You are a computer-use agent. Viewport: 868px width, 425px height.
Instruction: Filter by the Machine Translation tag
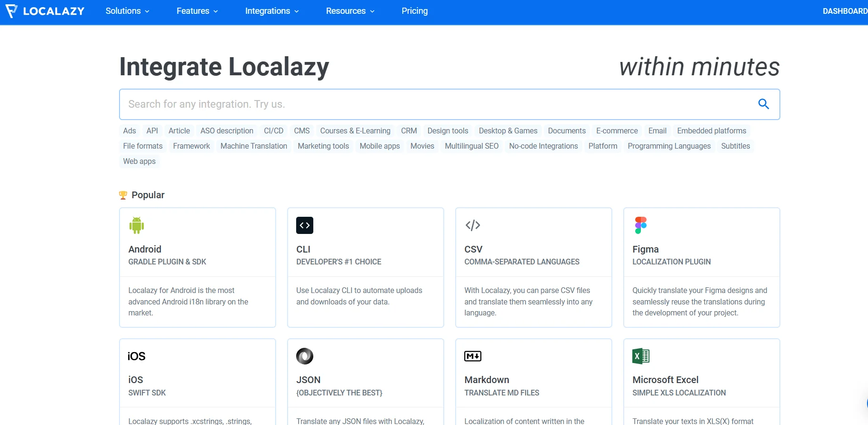(x=254, y=146)
